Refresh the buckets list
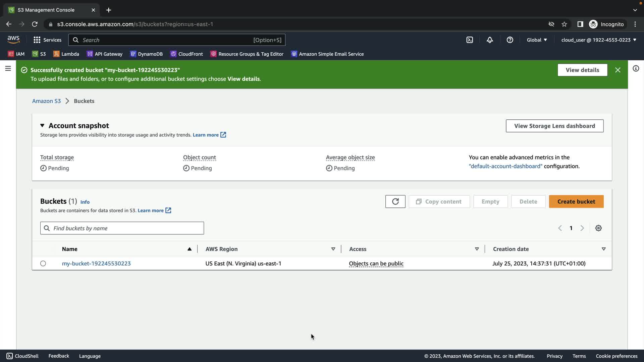 tap(395, 201)
